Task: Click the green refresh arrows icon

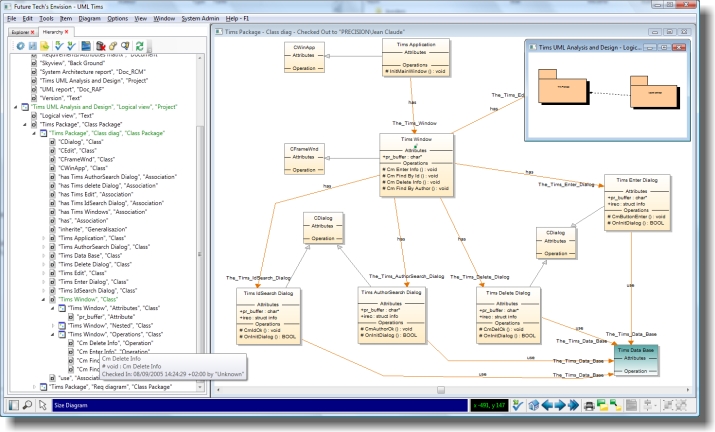Action: coord(139,46)
